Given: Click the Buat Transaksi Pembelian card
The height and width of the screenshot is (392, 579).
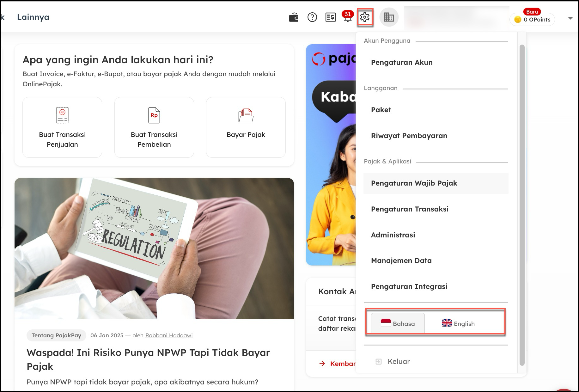Looking at the screenshot, I should pyautogui.click(x=154, y=127).
